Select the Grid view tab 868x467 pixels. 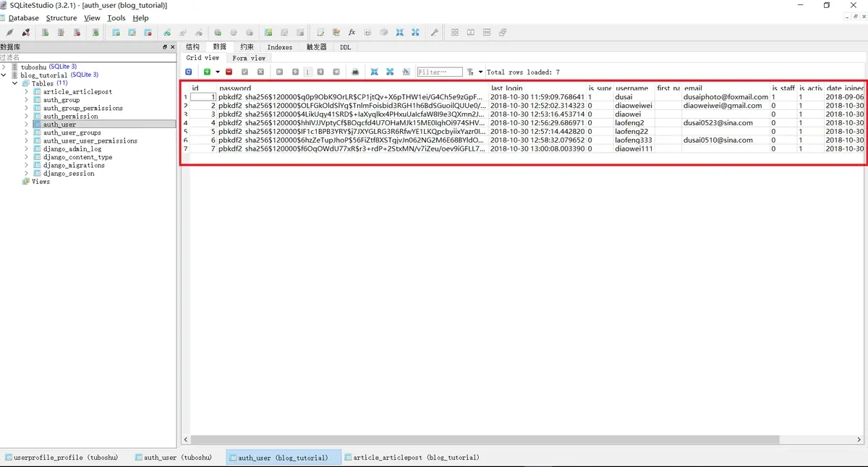pos(203,58)
